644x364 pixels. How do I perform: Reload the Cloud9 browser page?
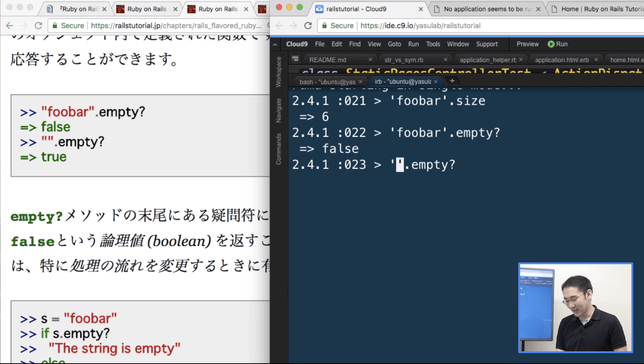308,26
